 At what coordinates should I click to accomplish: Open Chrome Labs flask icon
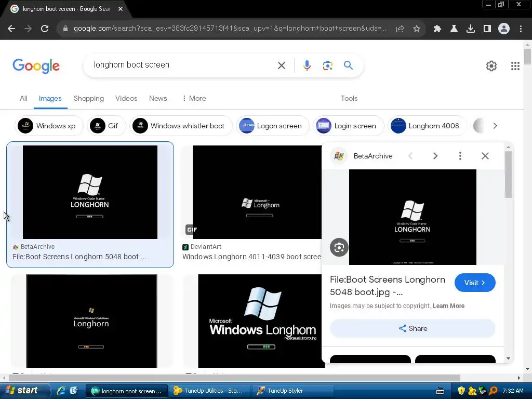pos(454,29)
